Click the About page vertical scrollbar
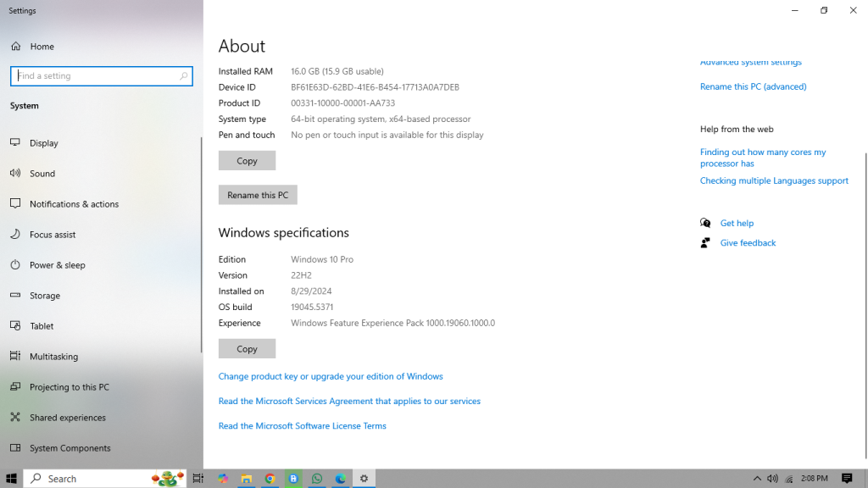Image resolution: width=868 pixels, height=488 pixels. (865, 305)
